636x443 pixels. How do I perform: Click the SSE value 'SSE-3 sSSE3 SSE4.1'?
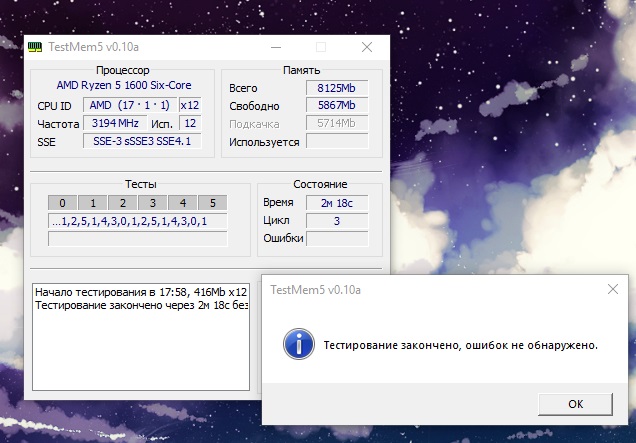click(142, 141)
